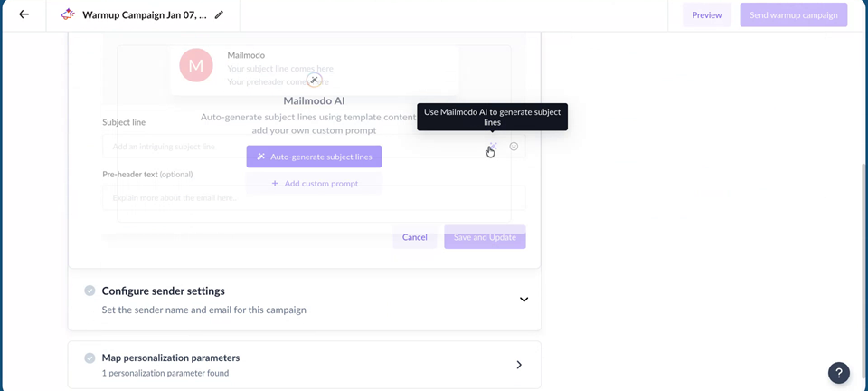Go back using the left arrow
This screenshot has width=868, height=391.
pyautogui.click(x=24, y=14)
